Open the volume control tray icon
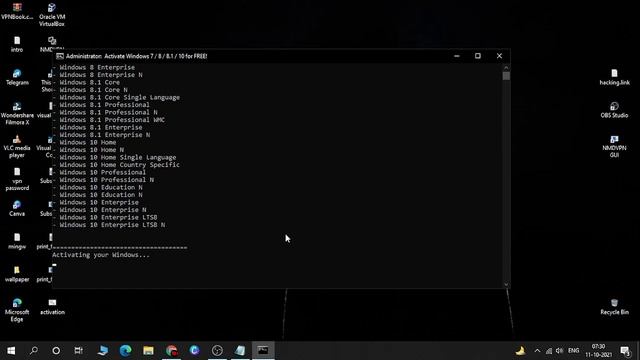 tap(560, 351)
